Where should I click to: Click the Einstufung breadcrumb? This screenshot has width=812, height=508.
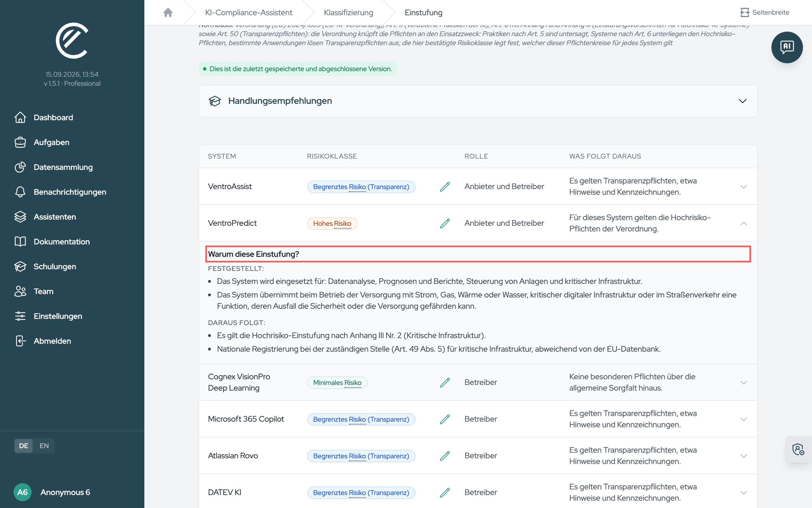423,12
